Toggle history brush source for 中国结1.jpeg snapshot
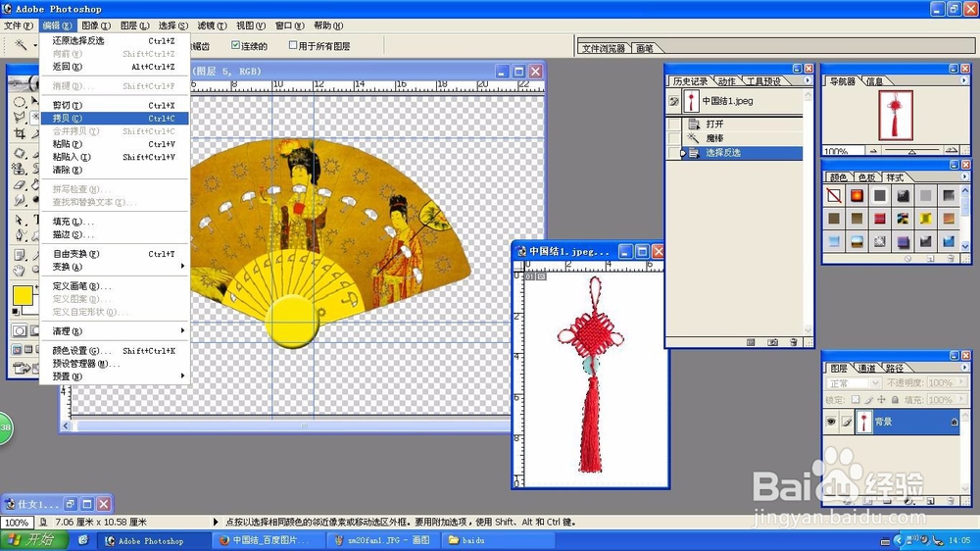This screenshot has width=980, height=551. tap(674, 101)
